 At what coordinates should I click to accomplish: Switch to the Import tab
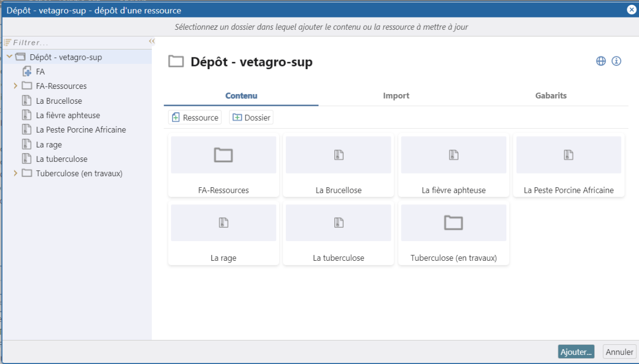396,96
